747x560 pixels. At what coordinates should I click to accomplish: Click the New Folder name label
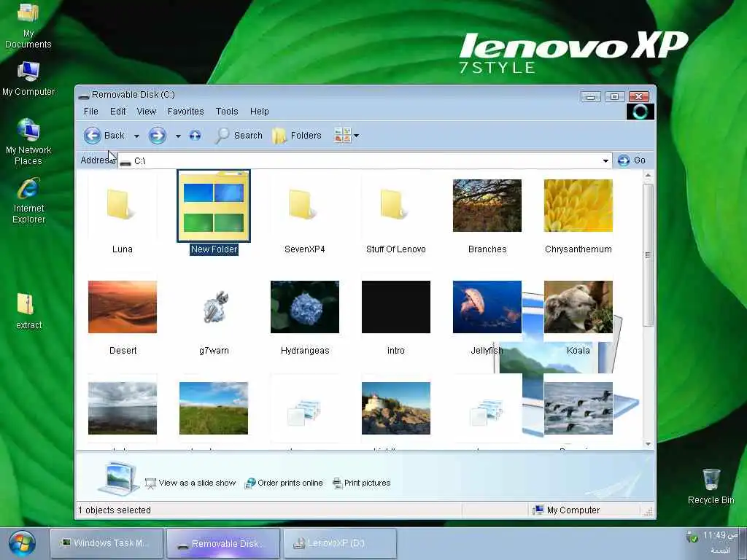[x=214, y=249]
